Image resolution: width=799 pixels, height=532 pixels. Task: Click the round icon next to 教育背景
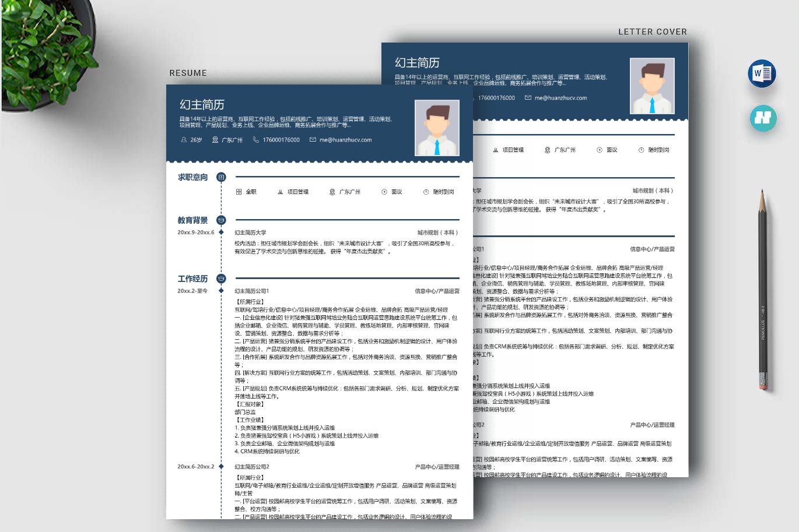click(x=221, y=220)
